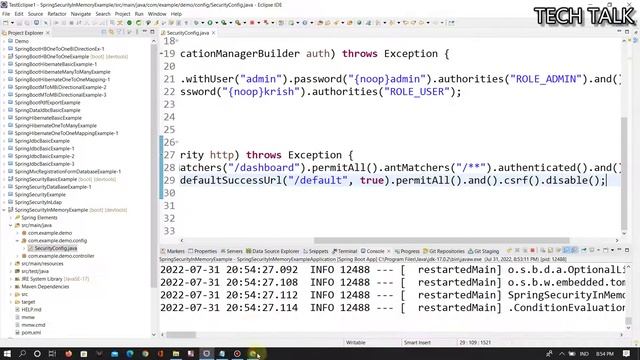Viewport: 640px width, 360px height.
Task: Open the Coverage launch dropdown arrow
Action: pos(231,23)
